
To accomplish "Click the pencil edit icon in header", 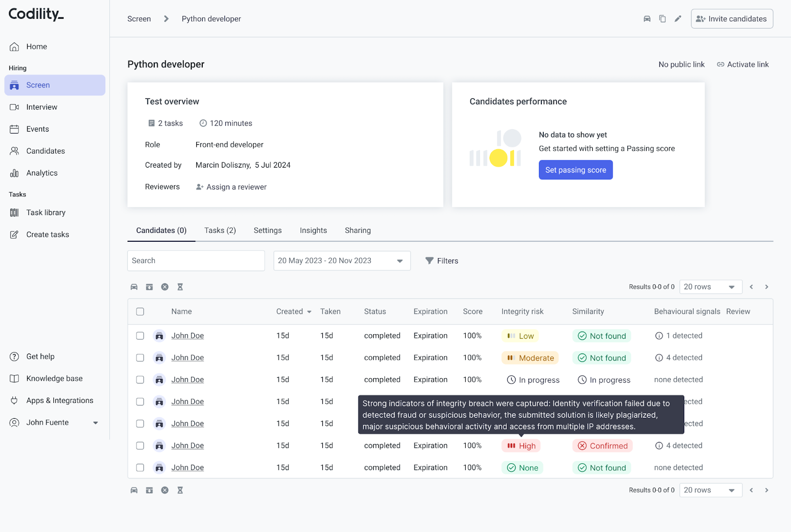I will pos(678,19).
